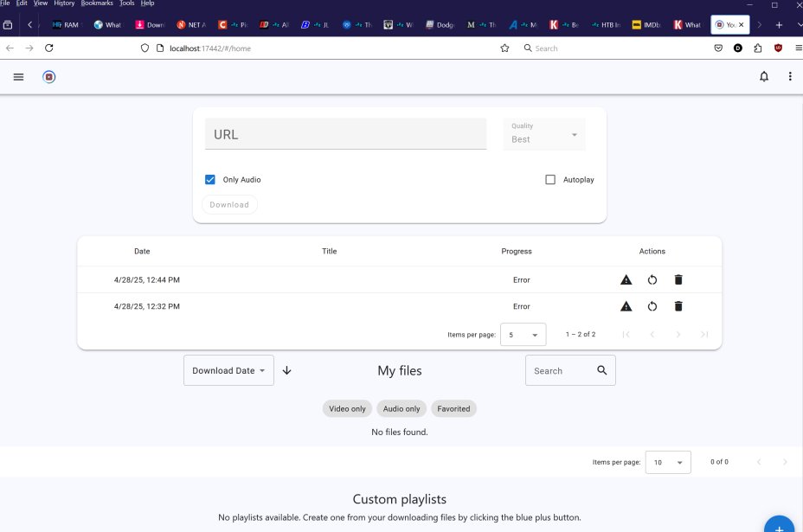Open the hamburger navigation menu
The image size is (803, 532).
(18, 77)
